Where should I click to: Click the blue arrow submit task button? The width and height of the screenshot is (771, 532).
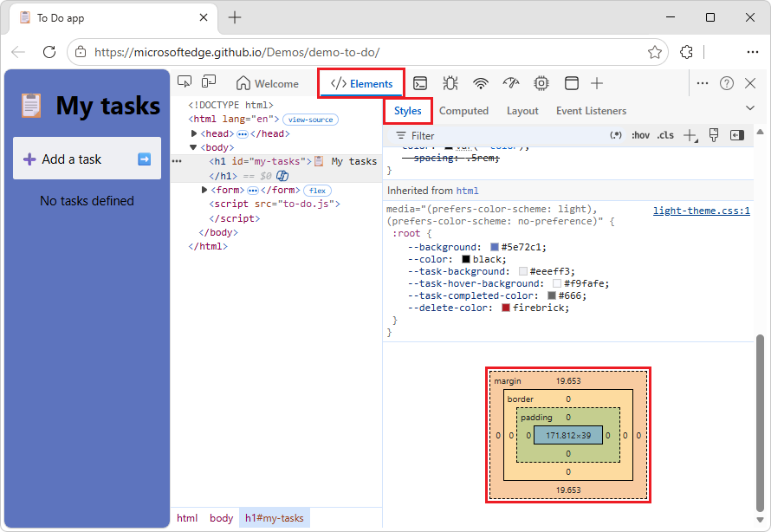pos(144,159)
